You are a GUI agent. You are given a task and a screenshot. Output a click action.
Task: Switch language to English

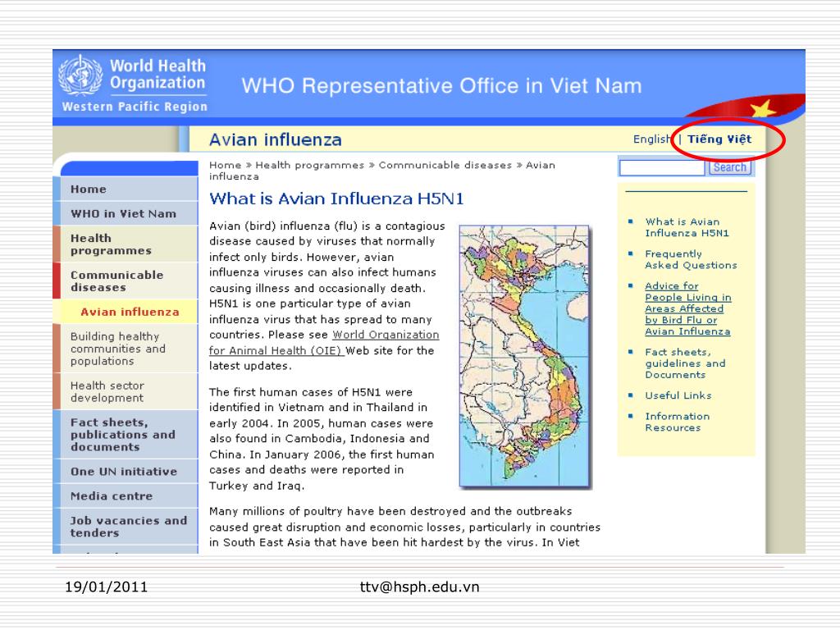[651, 139]
